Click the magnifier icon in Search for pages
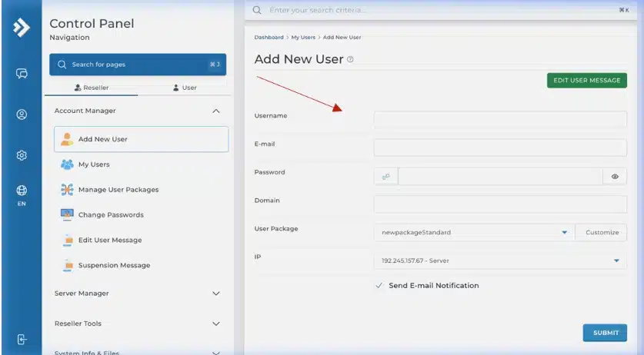This screenshot has height=355, width=644. tap(62, 65)
